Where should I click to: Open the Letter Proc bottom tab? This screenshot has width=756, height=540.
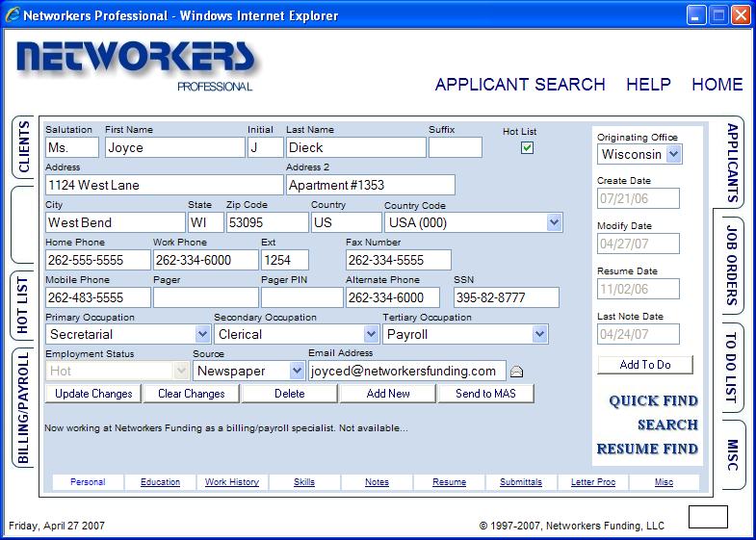[593, 482]
